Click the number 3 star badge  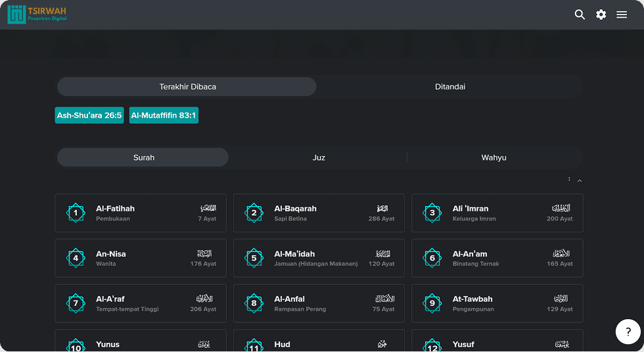[x=432, y=213]
